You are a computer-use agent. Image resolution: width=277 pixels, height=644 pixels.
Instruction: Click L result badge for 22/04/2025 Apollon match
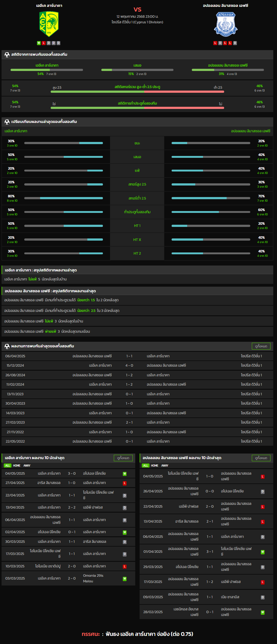pyautogui.click(x=263, y=507)
